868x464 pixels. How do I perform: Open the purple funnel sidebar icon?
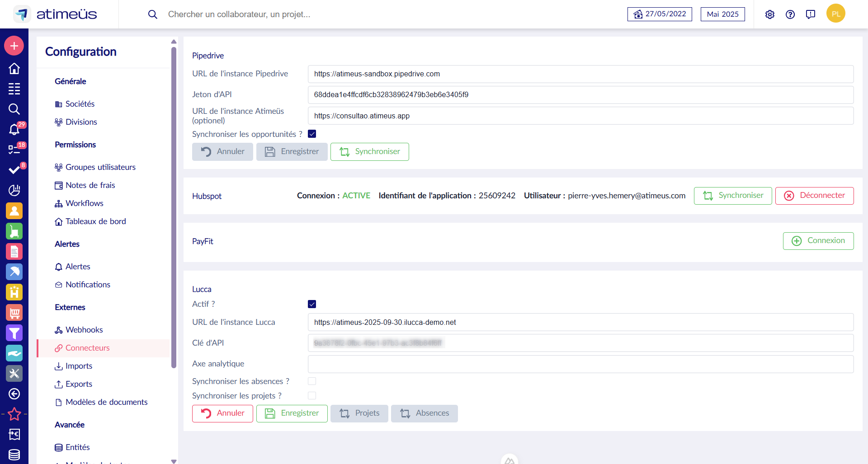pyautogui.click(x=14, y=333)
